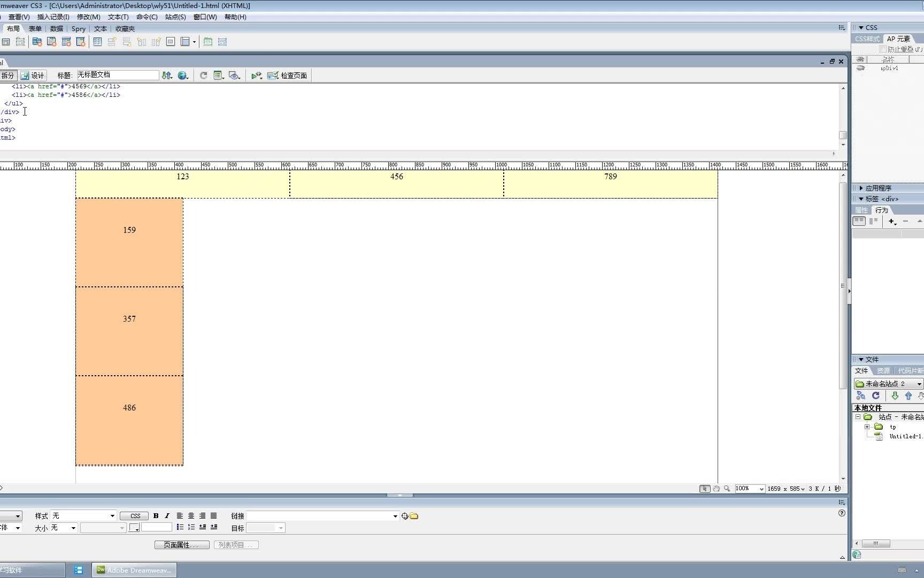Screen dimensions: 924x578
Task: Open the 收藏夹 Favorites insert tab
Action: (125, 28)
